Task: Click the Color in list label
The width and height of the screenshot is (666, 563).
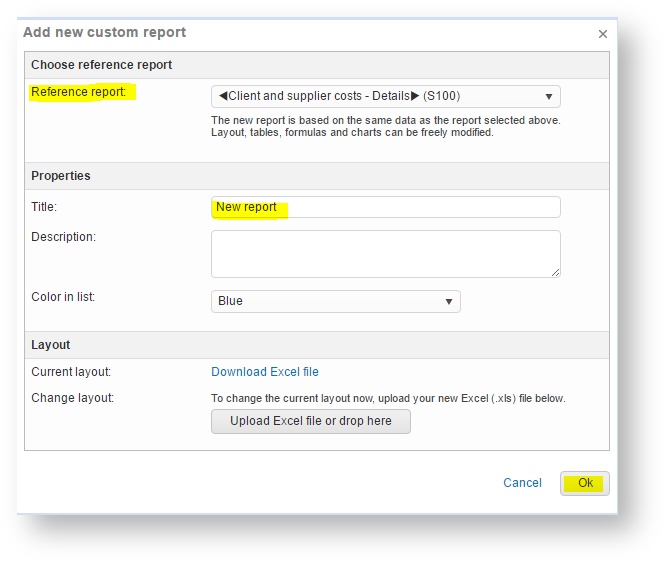Action: (x=63, y=297)
